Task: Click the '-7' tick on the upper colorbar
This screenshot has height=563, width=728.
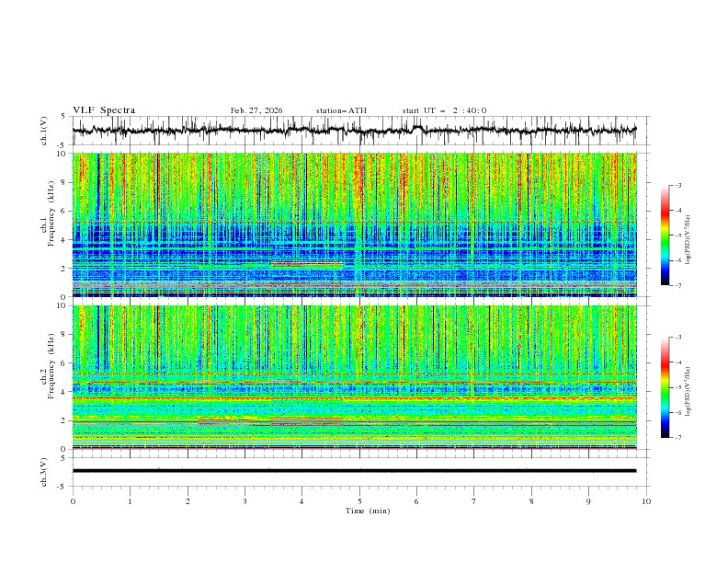Action: coord(678,285)
